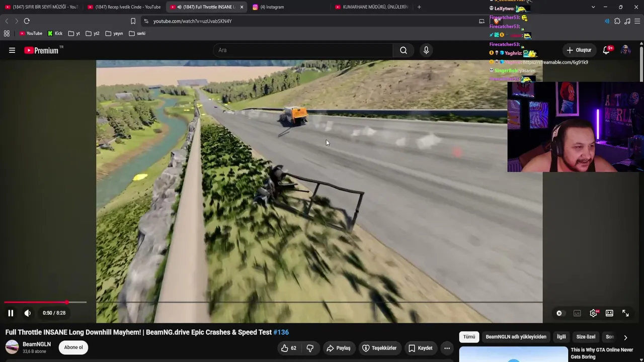
Task: Open the 'yt' bookmark folder
Action: coord(74,34)
